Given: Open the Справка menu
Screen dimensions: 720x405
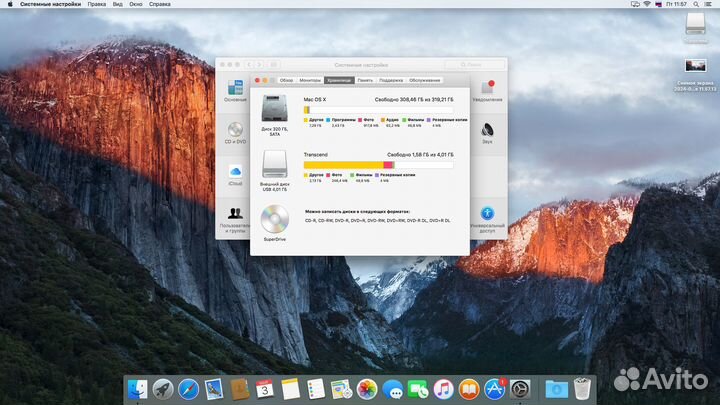Looking at the screenshot, I should coord(160,4).
